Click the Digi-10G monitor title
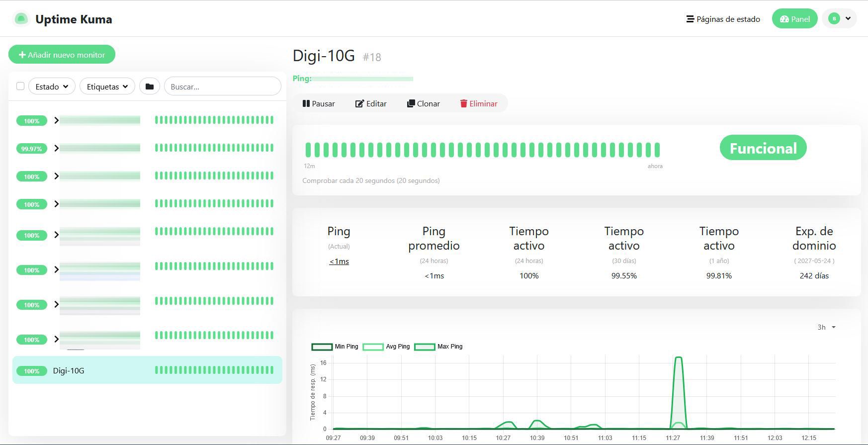The width and height of the screenshot is (868, 445). click(x=324, y=56)
